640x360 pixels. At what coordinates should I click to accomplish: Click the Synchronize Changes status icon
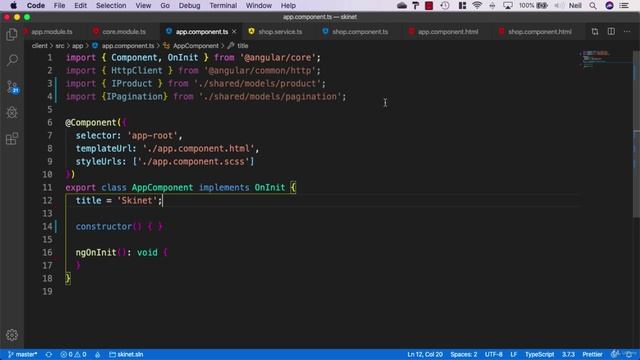coord(49,354)
